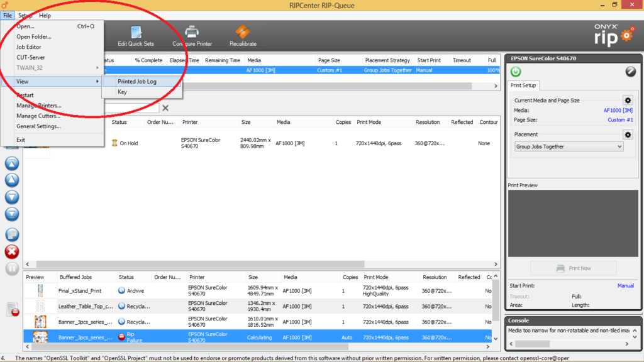The height and width of the screenshot is (362, 644).
Task: Click the AF1000 [3M] media link
Action: click(x=618, y=111)
